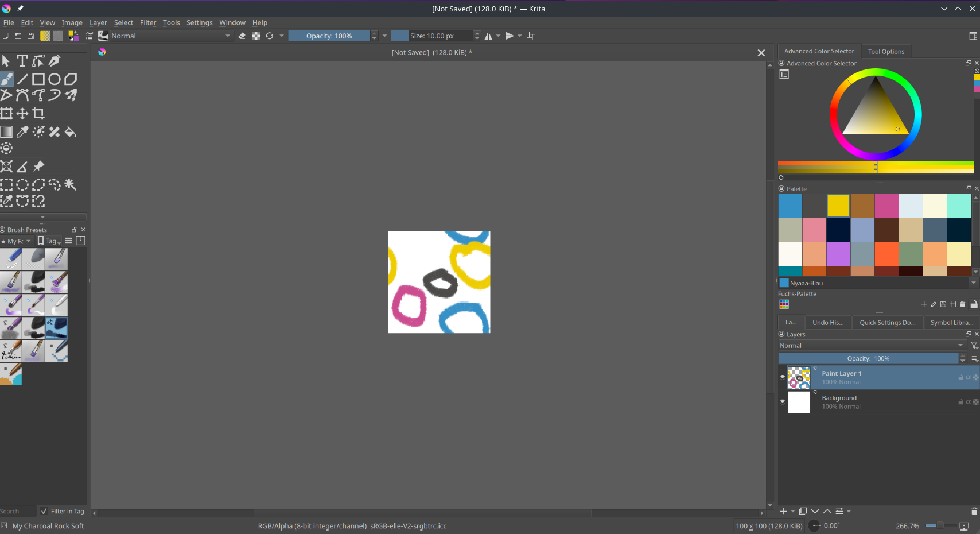980x534 pixels.
Task: Click the brush preset Search field
Action: 18,511
